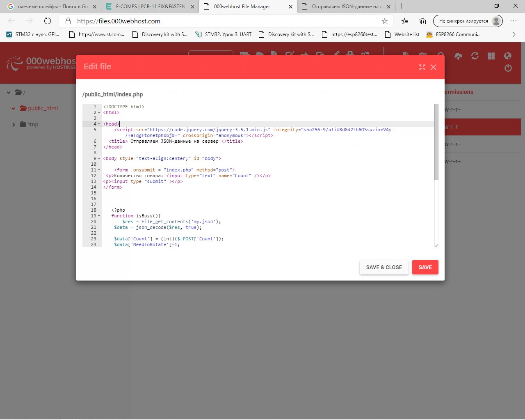Click the red SAVE button
525x420 pixels.
tap(425, 267)
